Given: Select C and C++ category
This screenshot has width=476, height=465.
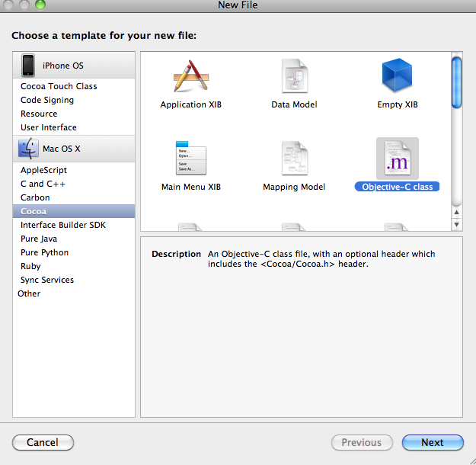Looking at the screenshot, I should point(74,184).
